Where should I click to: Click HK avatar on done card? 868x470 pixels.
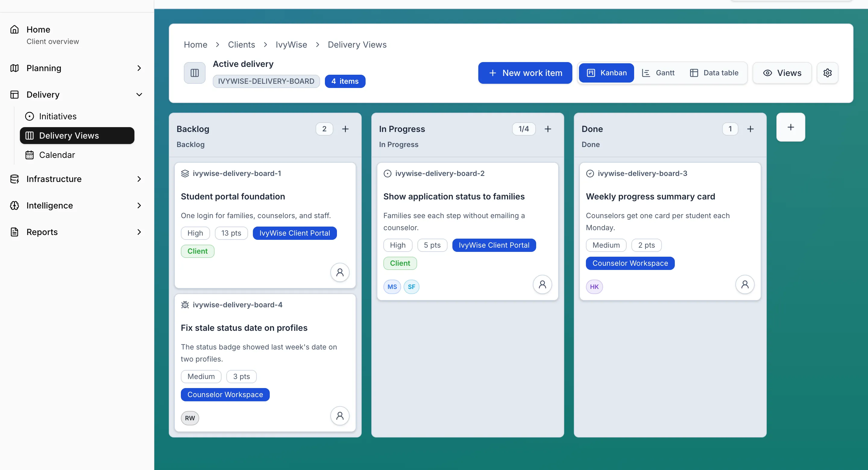tap(594, 287)
